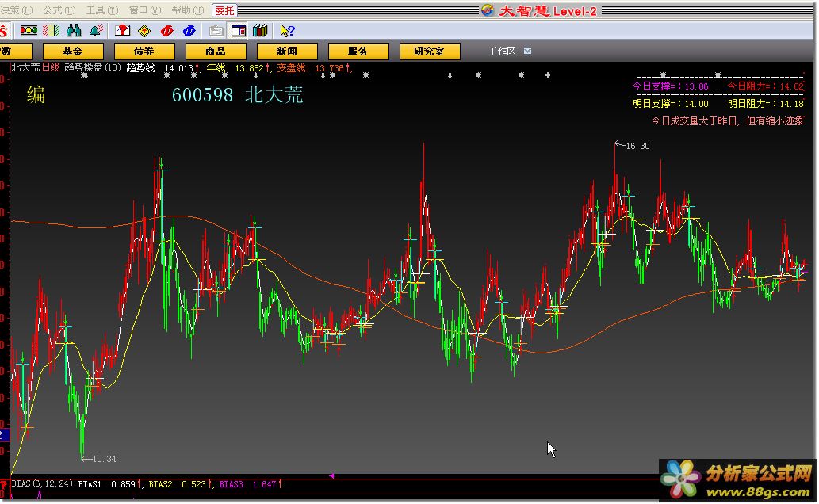Click the 600598 北大荒 stock title

pyautogui.click(x=238, y=94)
